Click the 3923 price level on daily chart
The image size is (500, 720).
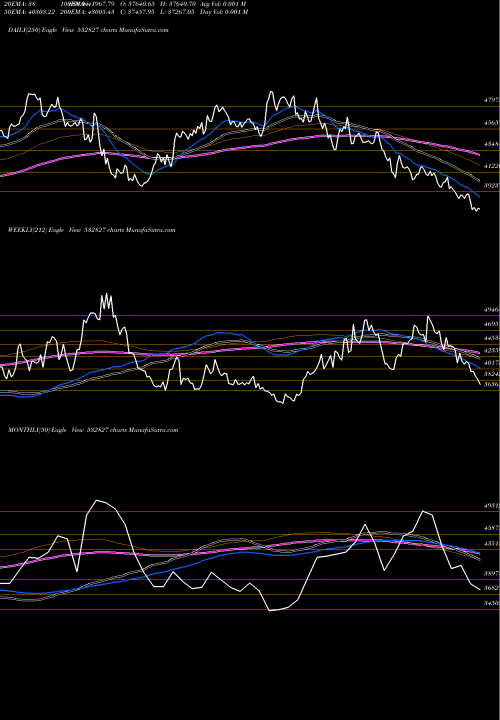click(x=492, y=186)
